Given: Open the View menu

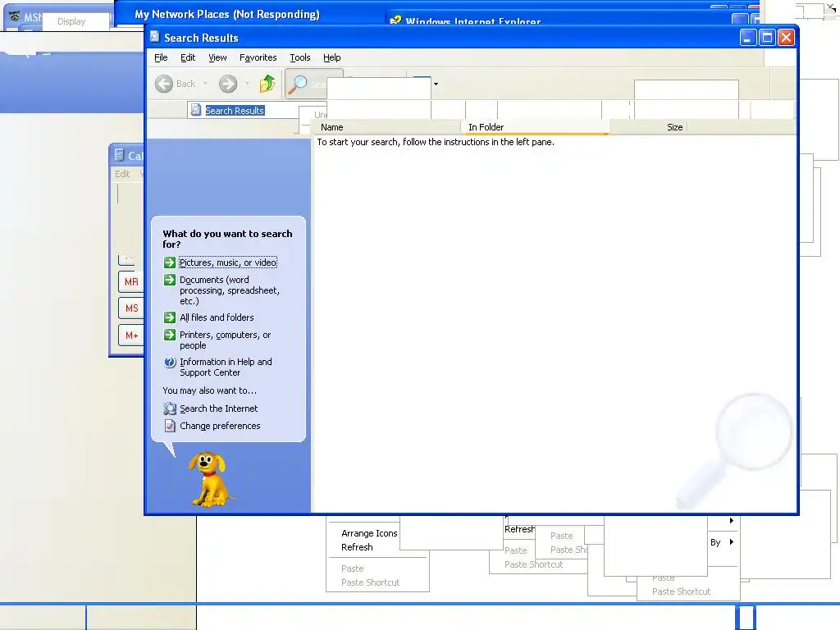Looking at the screenshot, I should point(217,57).
